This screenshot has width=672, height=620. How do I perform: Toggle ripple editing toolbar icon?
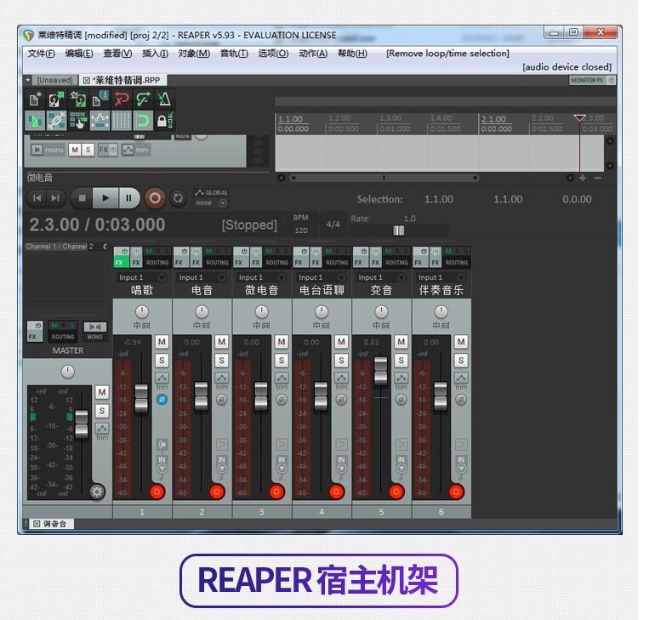click(78, 121)
